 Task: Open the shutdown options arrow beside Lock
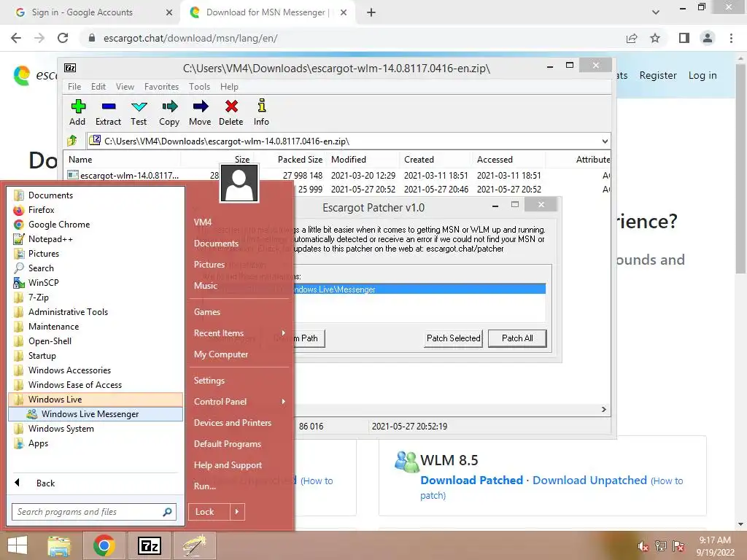237,512
